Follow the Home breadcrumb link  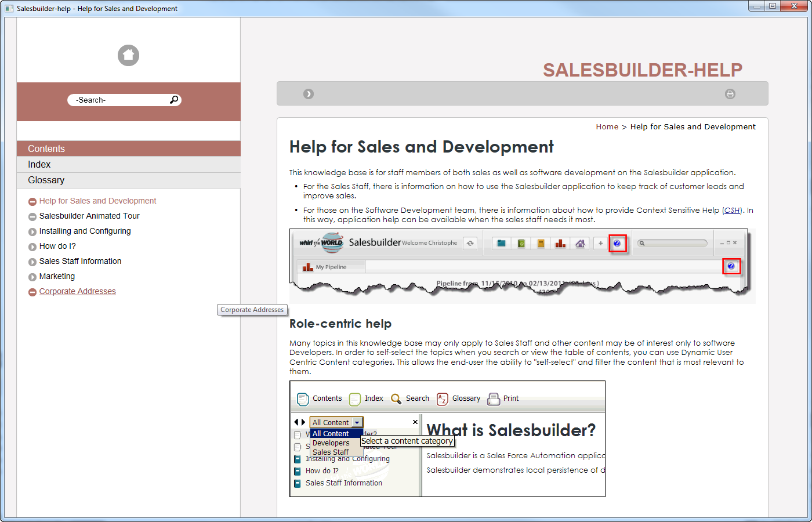pos(607,126)
